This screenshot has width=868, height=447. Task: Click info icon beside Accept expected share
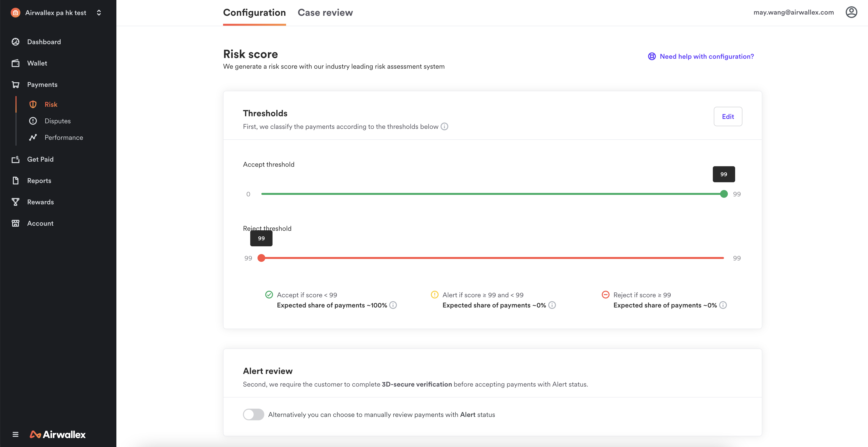(393, 305)
